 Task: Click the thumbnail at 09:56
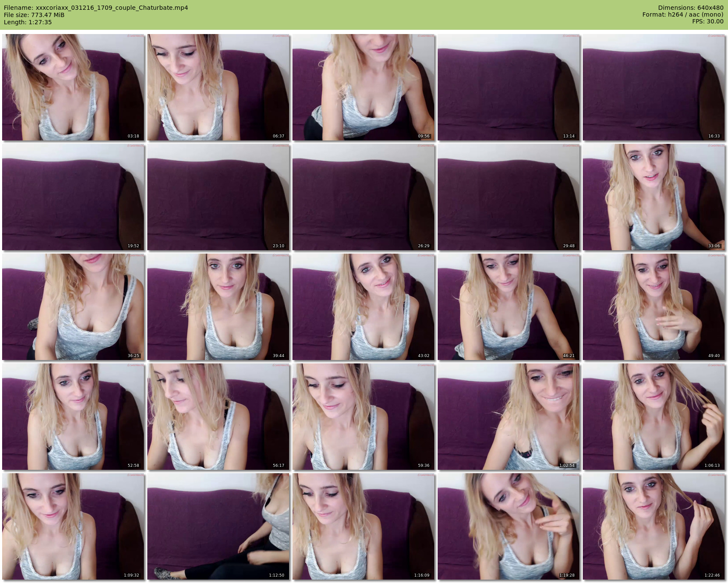[364, 87]
